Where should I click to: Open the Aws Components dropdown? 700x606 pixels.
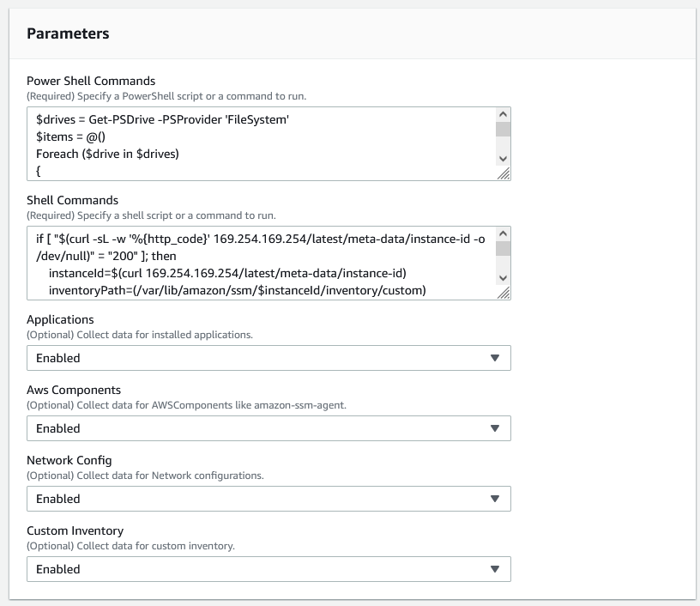[267, 428]
